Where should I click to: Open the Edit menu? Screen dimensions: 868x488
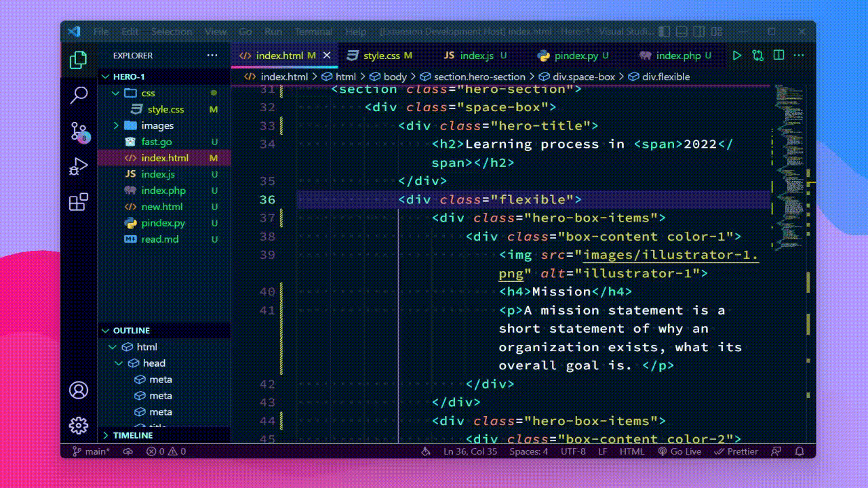click(130, 32)
